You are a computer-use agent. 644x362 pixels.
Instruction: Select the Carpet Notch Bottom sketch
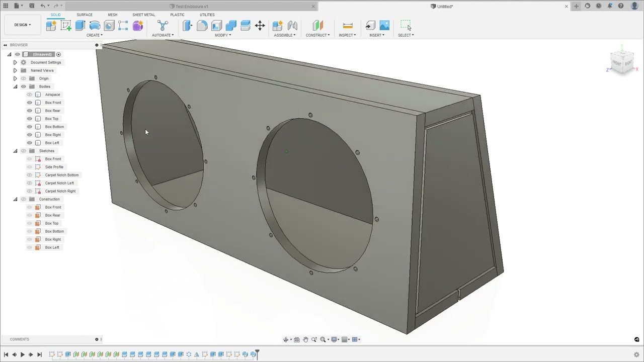pyautogui.click(x=62, y=175)
